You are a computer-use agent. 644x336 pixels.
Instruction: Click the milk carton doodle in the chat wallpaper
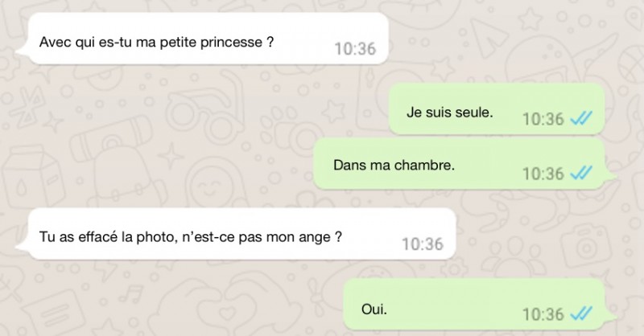[x=32, y=176]
